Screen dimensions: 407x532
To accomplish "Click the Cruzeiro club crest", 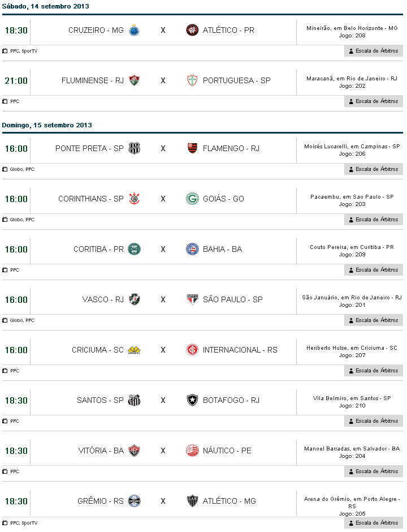I will pos(134,30).
